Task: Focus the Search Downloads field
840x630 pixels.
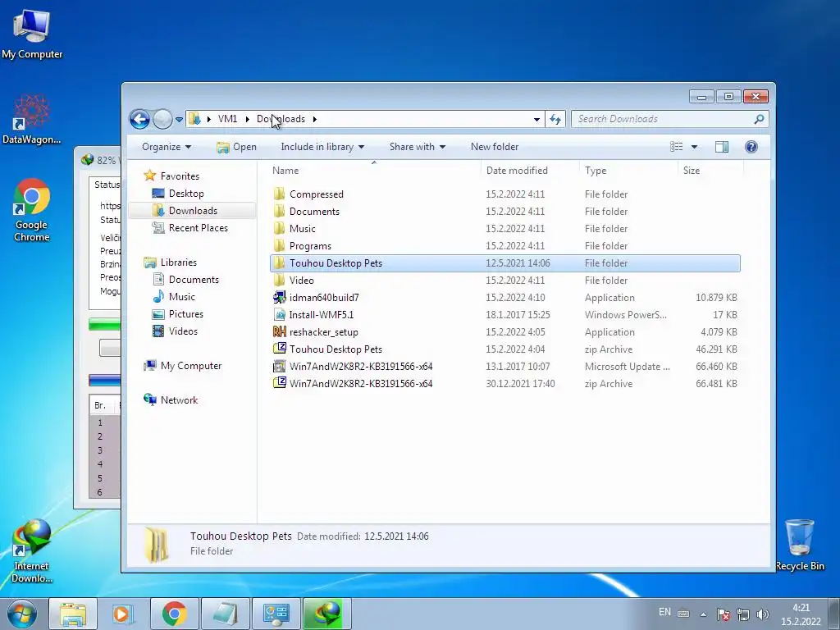Action: coord(669,119)
